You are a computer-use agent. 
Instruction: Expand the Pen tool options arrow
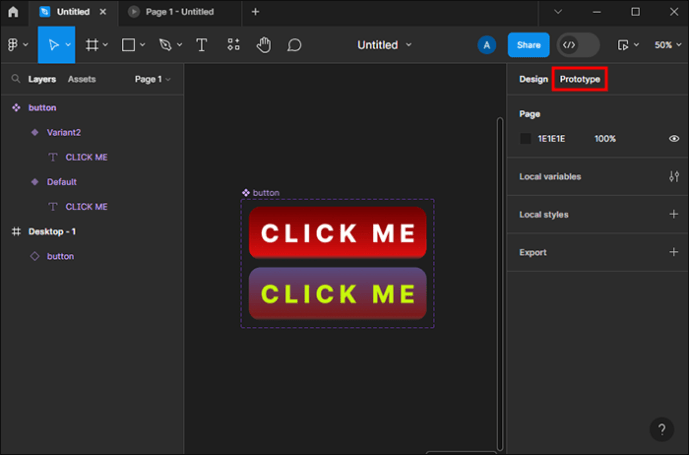coord(179,44)
